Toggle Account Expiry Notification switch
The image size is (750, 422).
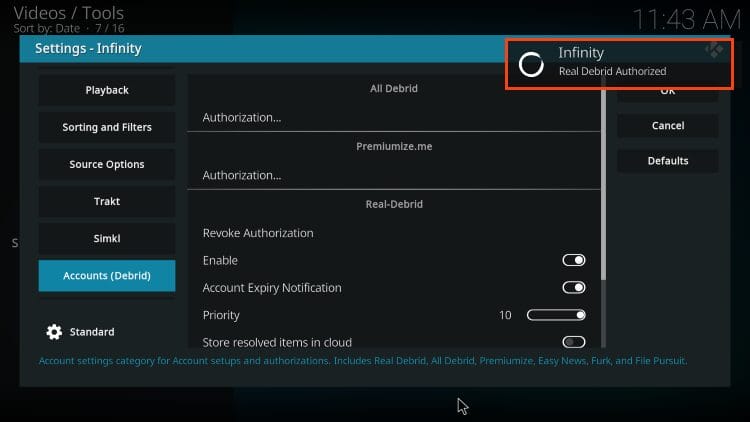tap(574, 288)
